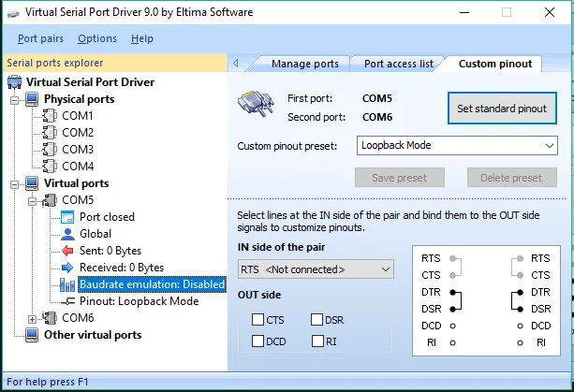
Task: Open the Custom pinout preset dropdown
Action: 457,146
